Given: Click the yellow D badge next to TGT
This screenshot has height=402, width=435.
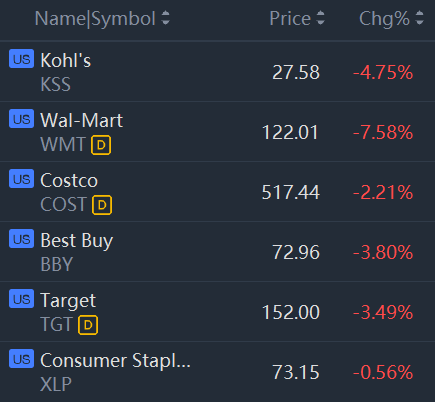Looking at the screenshot, I should pos(88,325).
